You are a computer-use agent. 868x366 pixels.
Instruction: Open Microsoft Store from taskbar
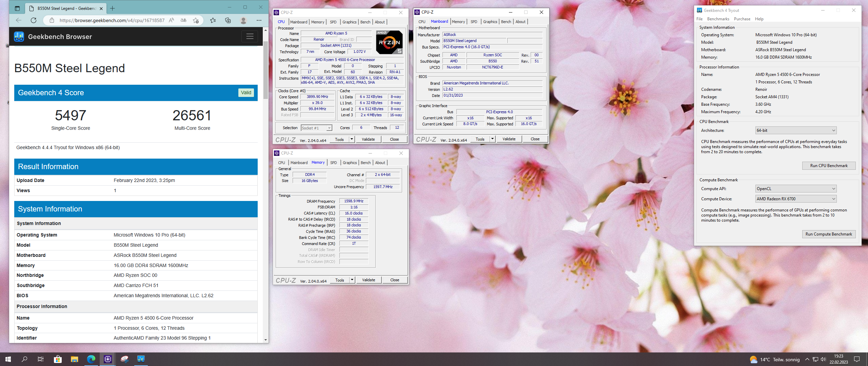click(x=58, y=359)
